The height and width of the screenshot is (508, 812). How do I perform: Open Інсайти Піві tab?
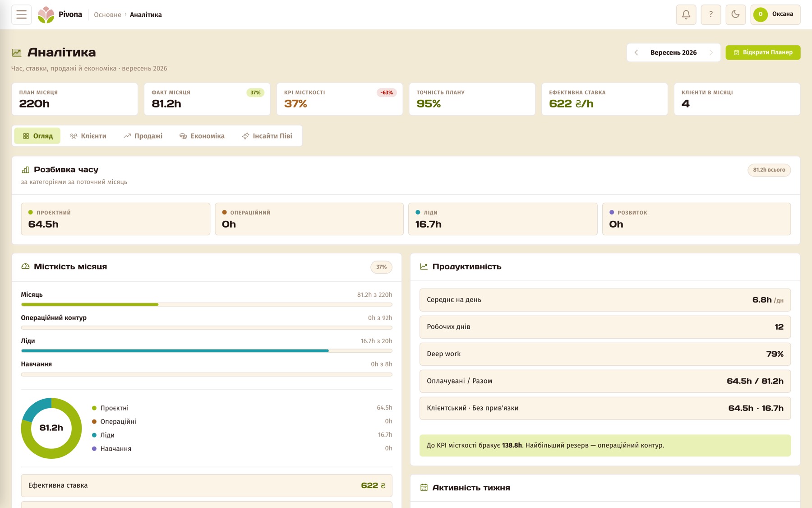[x=267, y=136]
